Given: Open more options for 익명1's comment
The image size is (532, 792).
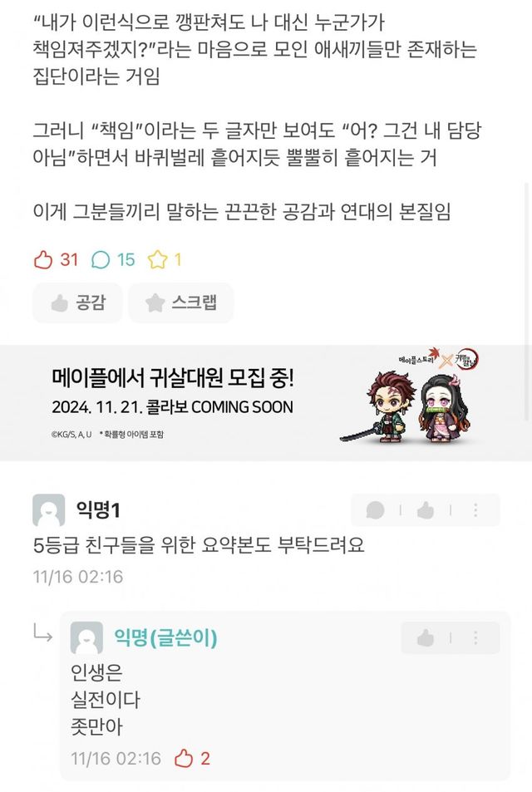Looking at the screenshot, I should (x=475, y=510).
